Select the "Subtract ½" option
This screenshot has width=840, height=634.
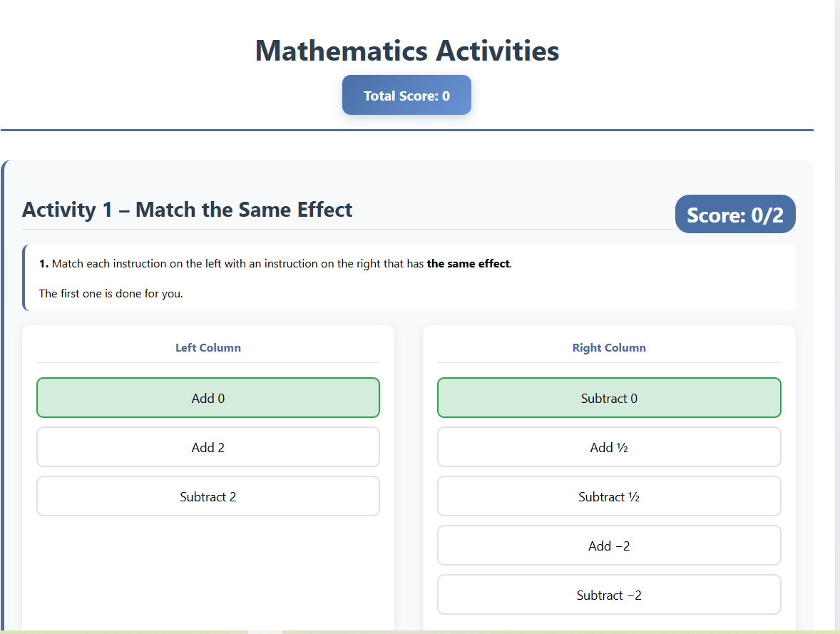[609, 496]
